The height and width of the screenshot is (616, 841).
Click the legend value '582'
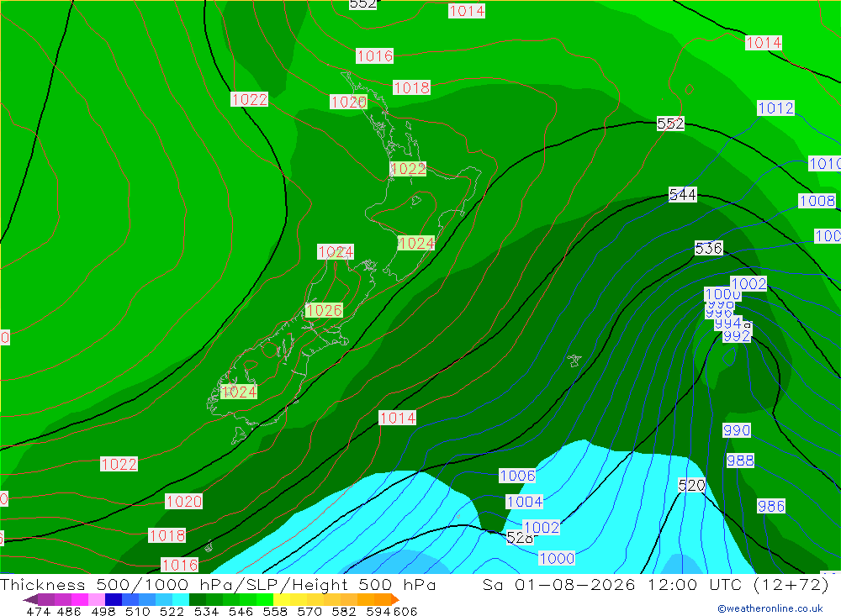344,612
